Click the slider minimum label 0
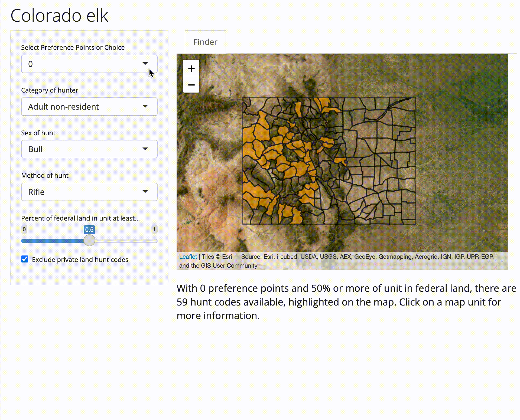520x420 pixels. (24, 229)
